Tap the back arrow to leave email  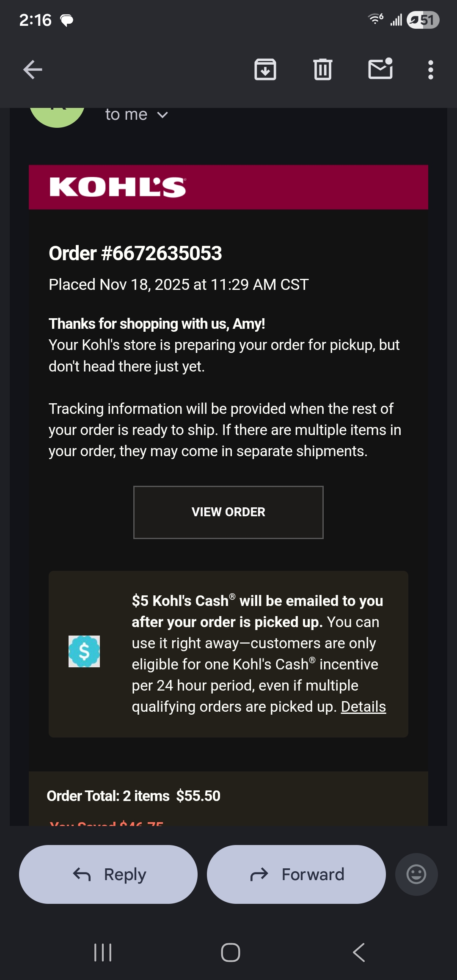pos(33,70)
